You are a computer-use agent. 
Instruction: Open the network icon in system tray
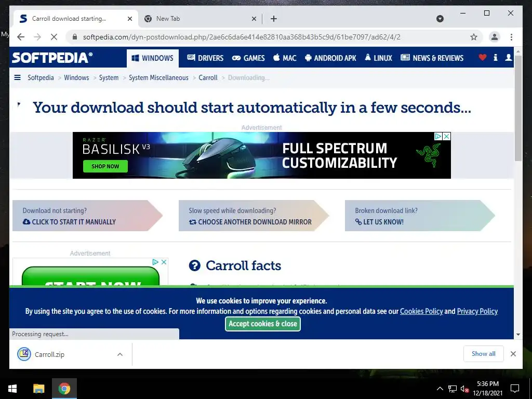pyautogui.click(x=452, y=389)
